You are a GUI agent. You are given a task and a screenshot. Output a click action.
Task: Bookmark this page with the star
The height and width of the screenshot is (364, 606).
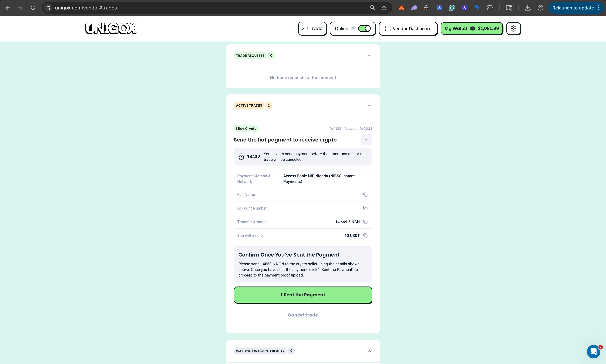coord(384,8)
